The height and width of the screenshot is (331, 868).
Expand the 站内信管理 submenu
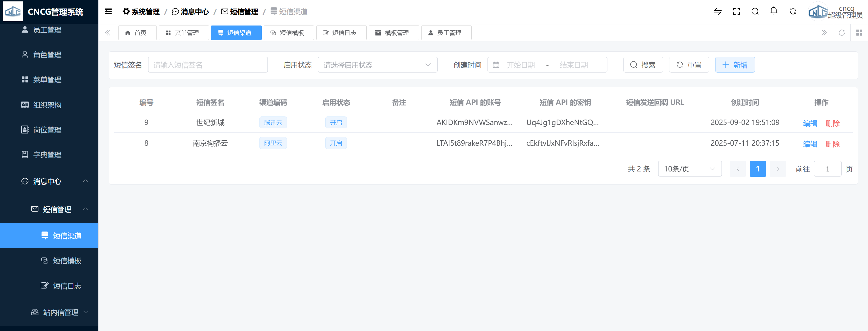(60, 313)
